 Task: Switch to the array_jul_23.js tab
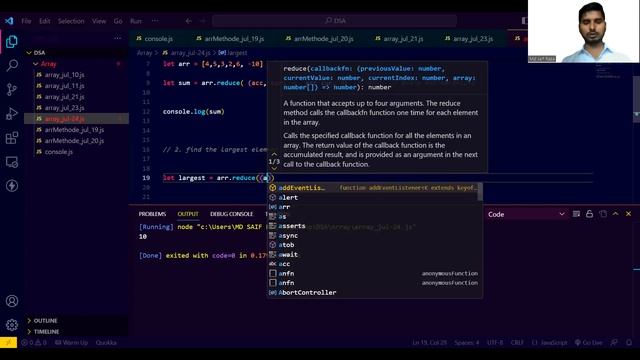[469, 39]
